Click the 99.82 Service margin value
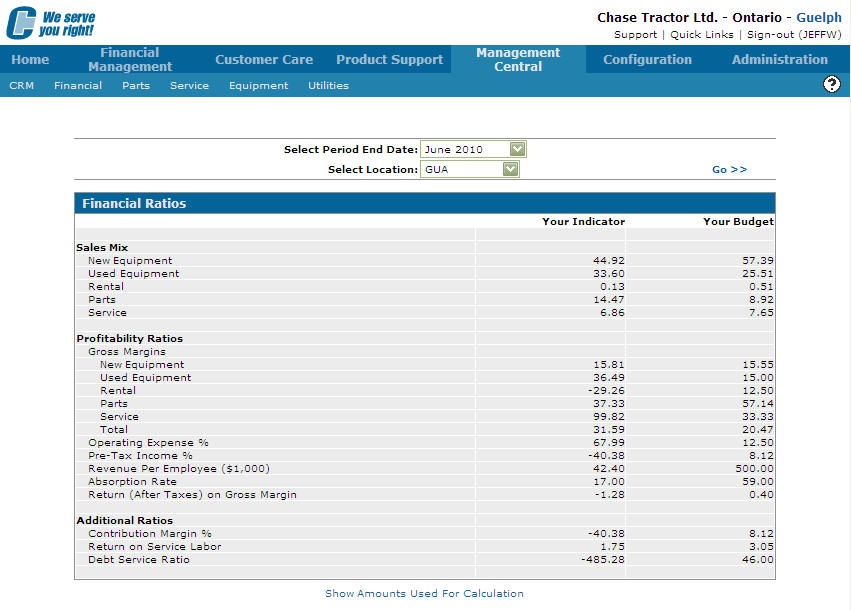The width and height of the screenshot is (851, 610). point(608,417)
